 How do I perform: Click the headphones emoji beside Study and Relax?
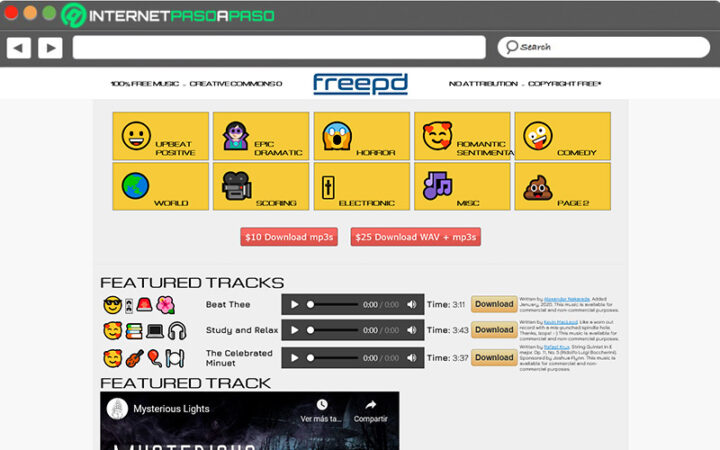click(x=177, y=331)
